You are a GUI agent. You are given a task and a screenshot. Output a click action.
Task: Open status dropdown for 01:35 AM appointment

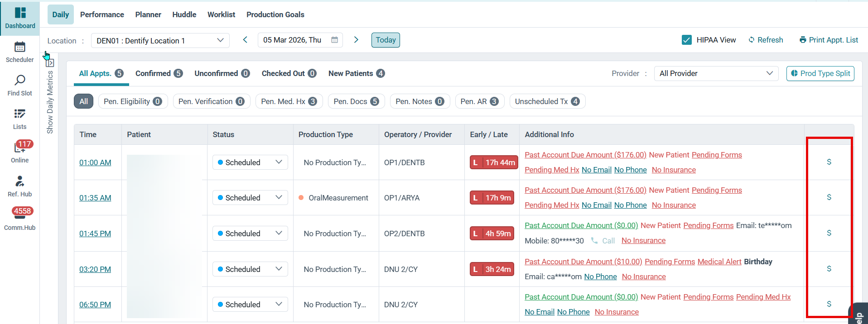coord(250,198)
